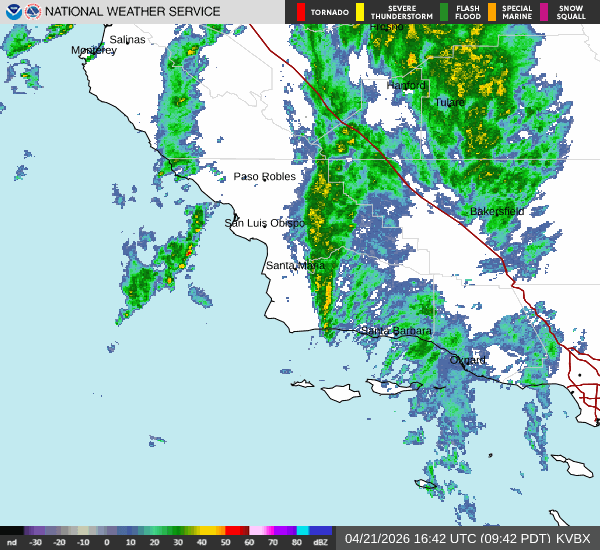Click the KVBX radar station identifier
This screenshot has width=600, height=550.
click(x=573, y=539)
